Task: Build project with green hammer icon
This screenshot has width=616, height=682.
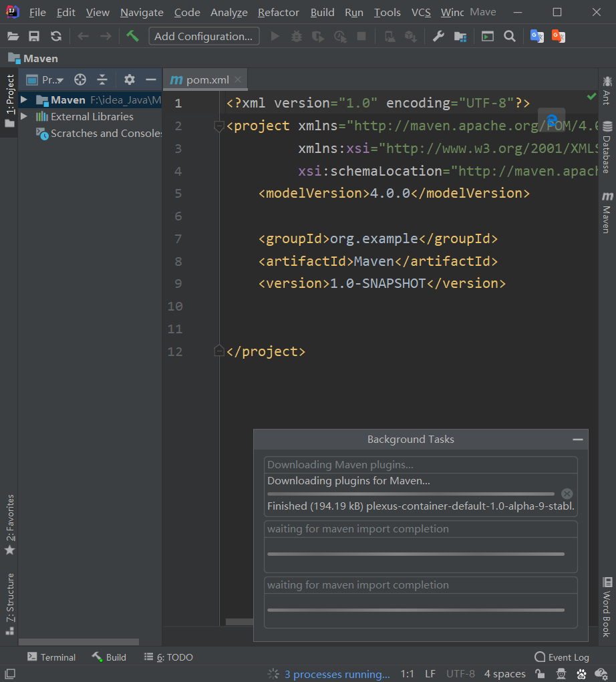Action: coord(133,35)
